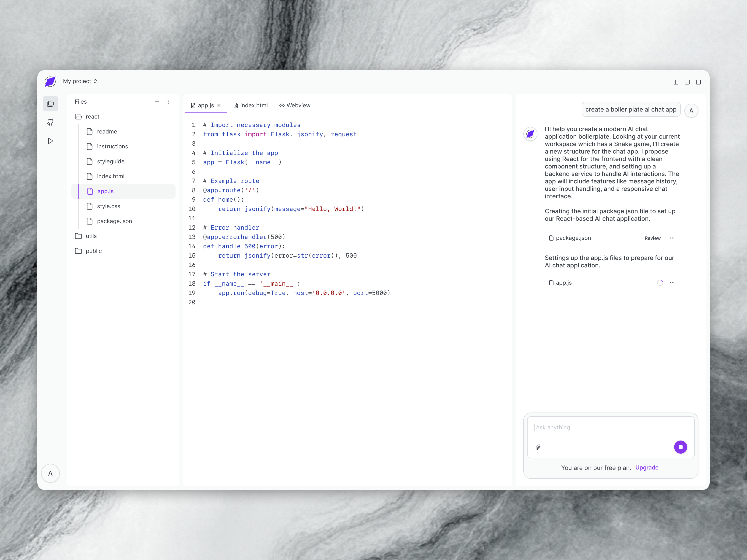Review the generated package.json file
This screenshot has width=747, height=560.
[652, 238]
